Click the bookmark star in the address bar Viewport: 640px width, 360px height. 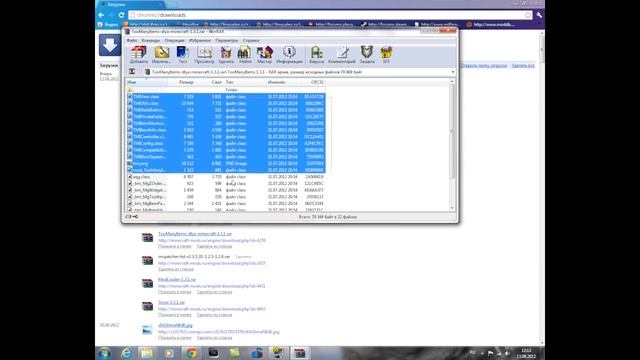tap(528, 15)
